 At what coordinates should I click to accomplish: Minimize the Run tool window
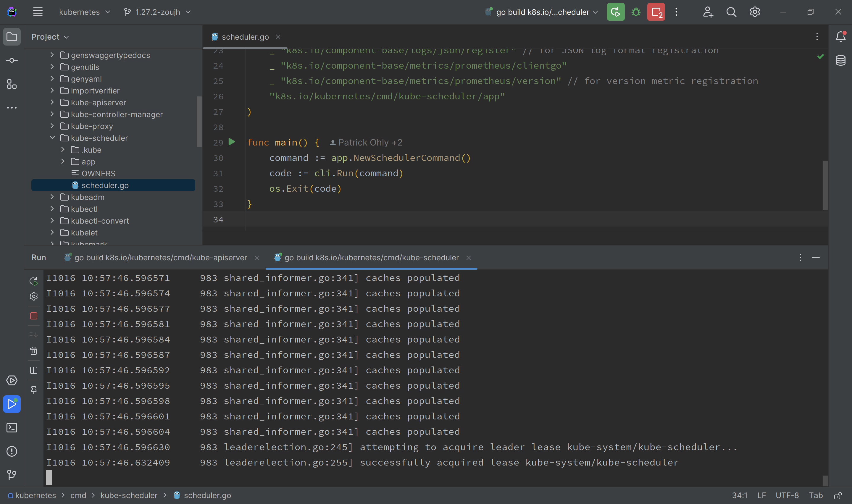point(816,257)
